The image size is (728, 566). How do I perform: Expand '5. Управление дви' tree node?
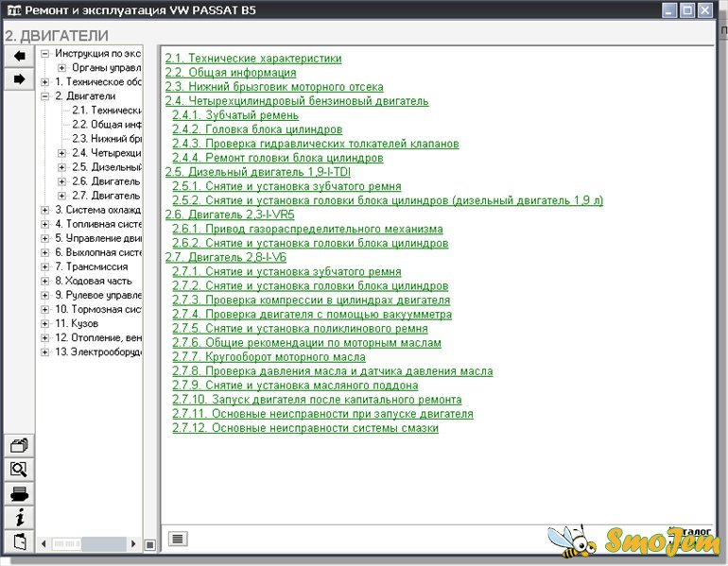(x=45, y=238)
